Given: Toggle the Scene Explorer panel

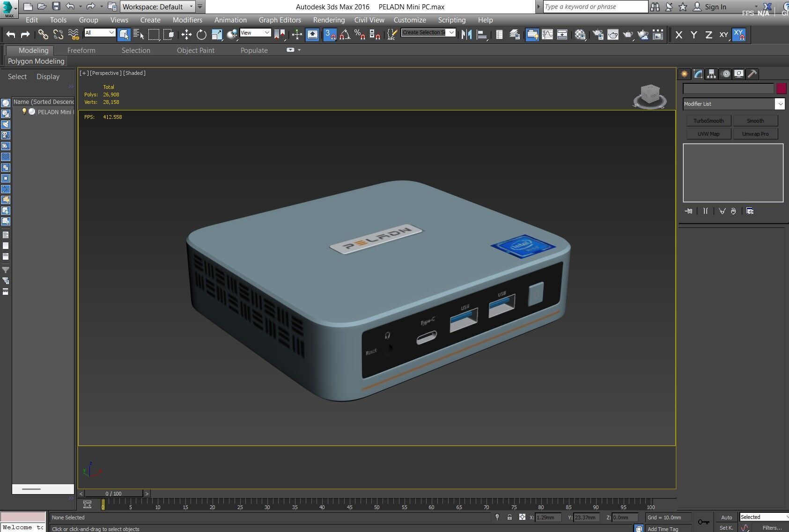Looking at the screenshot, I should point(499,35).
